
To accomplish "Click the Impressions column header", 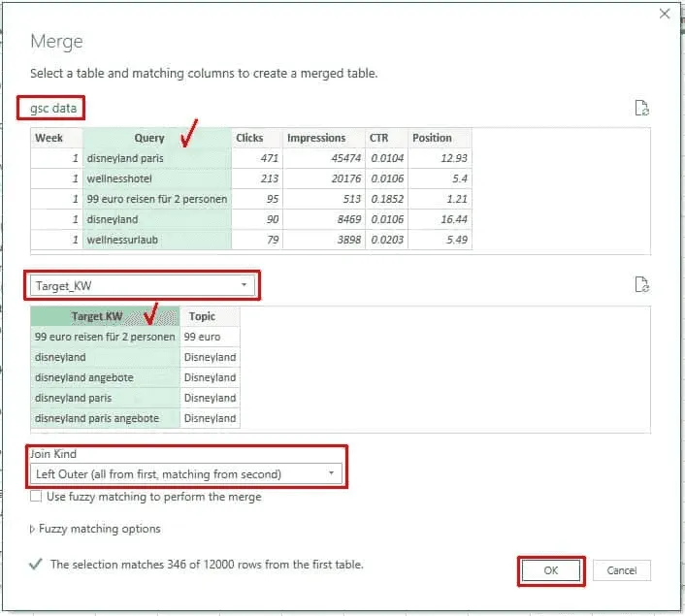I will pyautogui.click(x=316, y=138).
